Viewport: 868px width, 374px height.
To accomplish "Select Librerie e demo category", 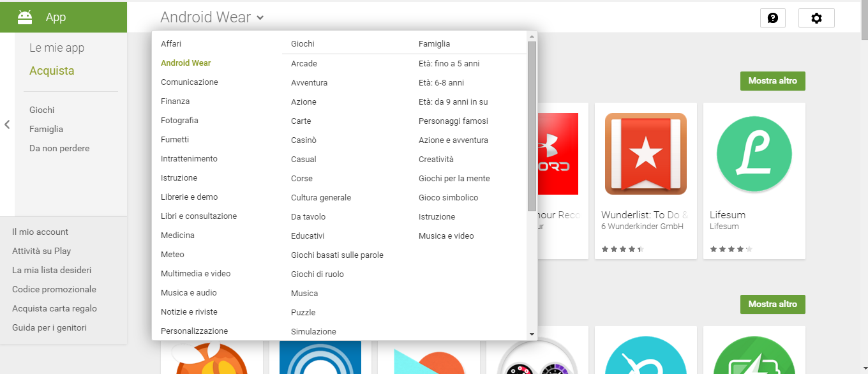I will click(x=189, y=197).
